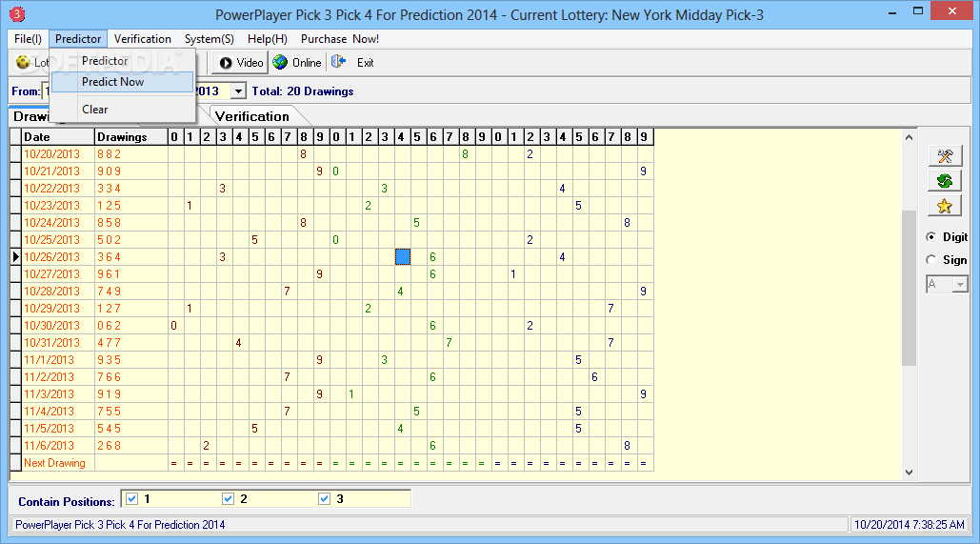Viewport: 980px width, 544px height.
Task: Open the System(S) menu
Action: click(210, 39)
